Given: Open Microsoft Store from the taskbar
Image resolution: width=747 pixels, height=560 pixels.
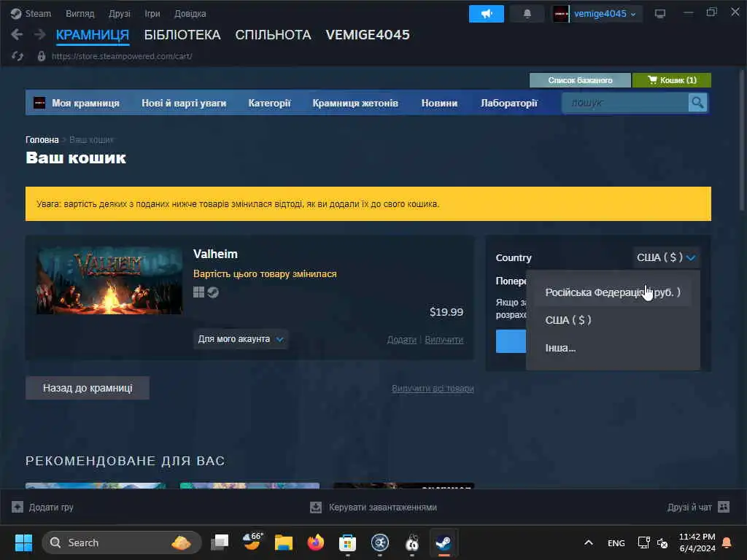Looking at the screenshot, I should coord(347,542).
